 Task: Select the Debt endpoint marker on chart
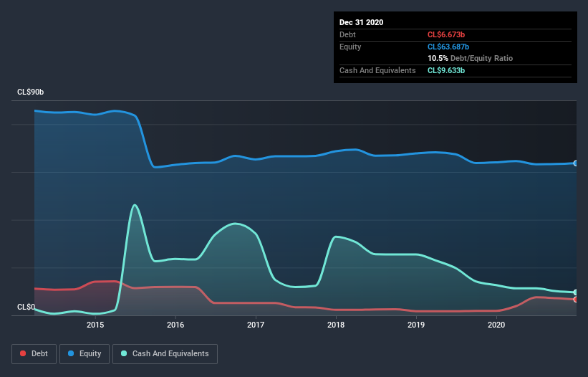pos(576,300)
